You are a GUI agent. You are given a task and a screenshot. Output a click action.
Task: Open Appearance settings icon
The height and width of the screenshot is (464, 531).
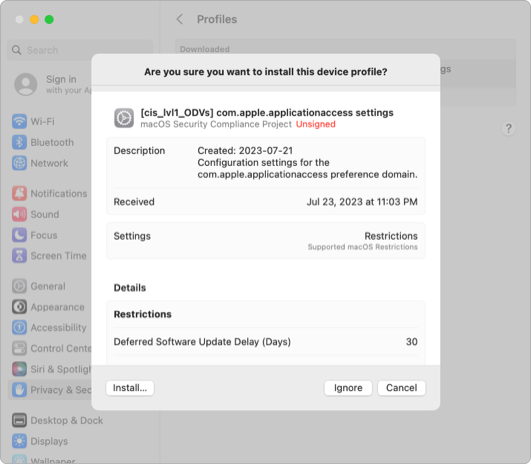pyautogui.click(x=19, y=307)
